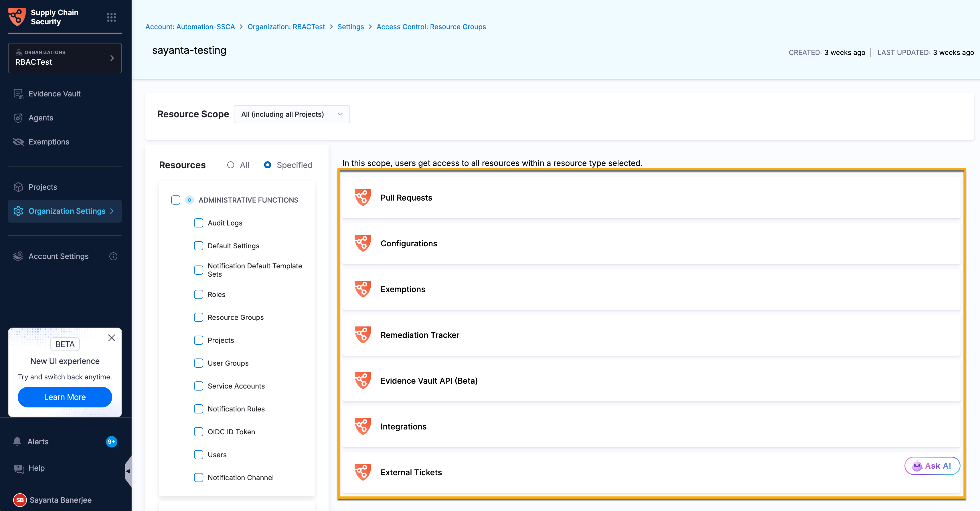The width and height of the screenshot is (980, 511).
Task: Select the All resources radio button
Action: [230, 165]
